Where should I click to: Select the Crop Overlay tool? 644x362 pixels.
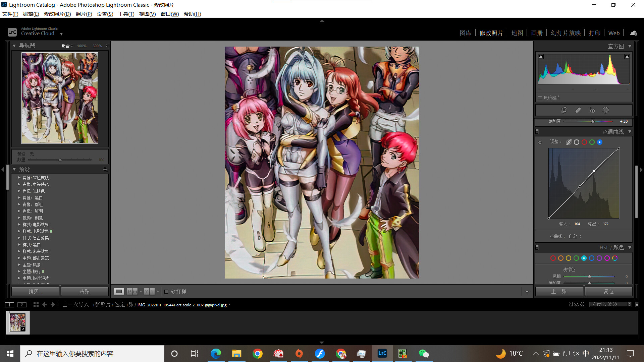tap(564, 110)
